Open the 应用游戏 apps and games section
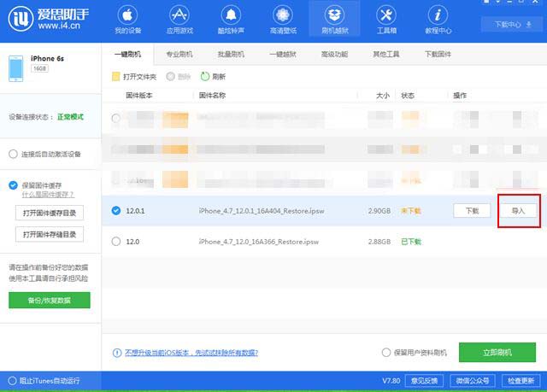 coord(179,20)
